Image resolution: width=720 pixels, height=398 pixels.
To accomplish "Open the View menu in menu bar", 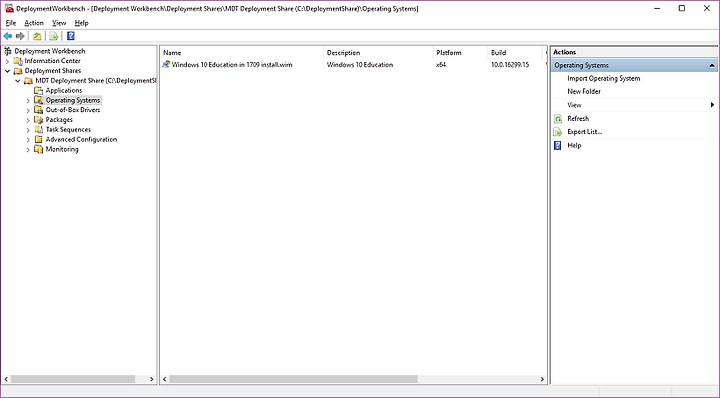I will (59, 23).
